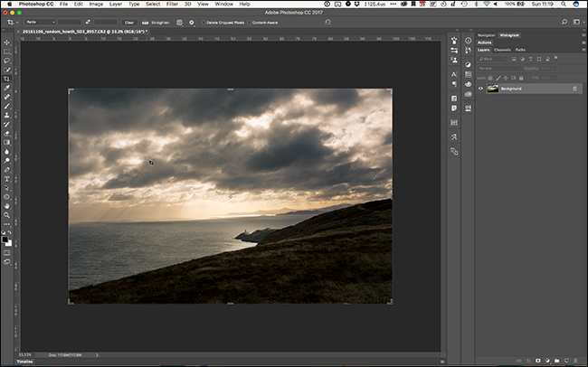The width and height of the screenshot is (588, 367).
Task: Switch to the Channels tab
Action: [502, 50]
